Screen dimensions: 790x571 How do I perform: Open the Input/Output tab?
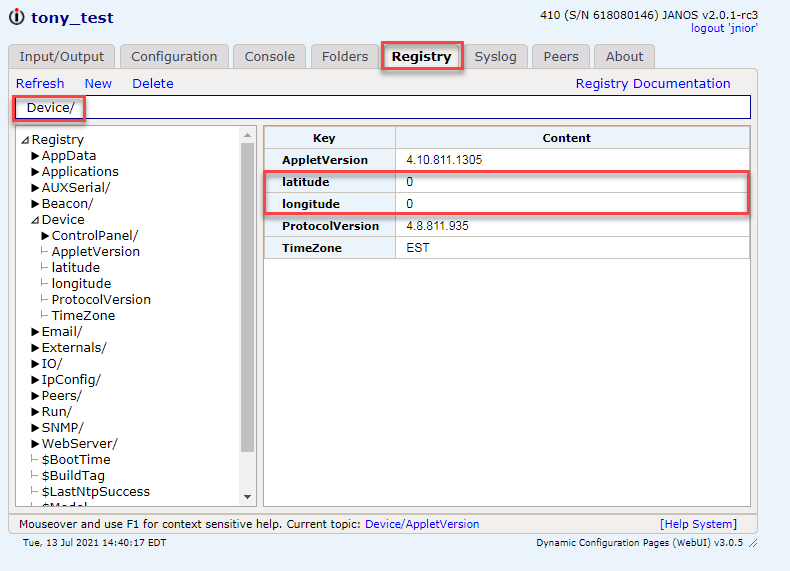pyautogui.click(x=61, y=56)
